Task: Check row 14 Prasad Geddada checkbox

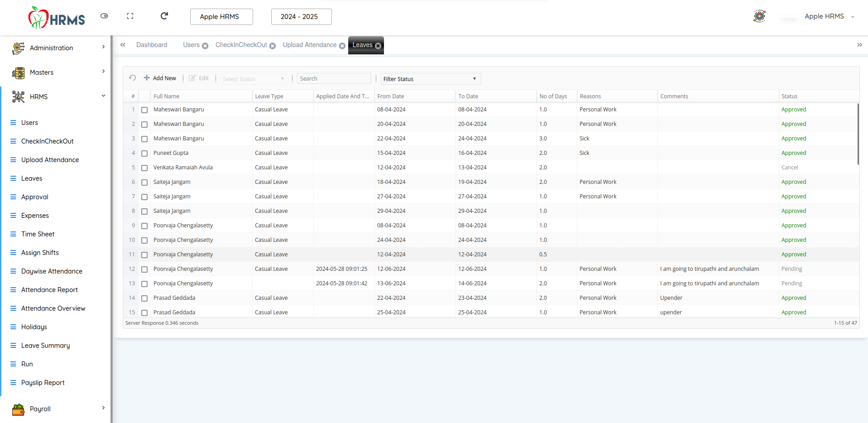Action: tap(144, 298)
